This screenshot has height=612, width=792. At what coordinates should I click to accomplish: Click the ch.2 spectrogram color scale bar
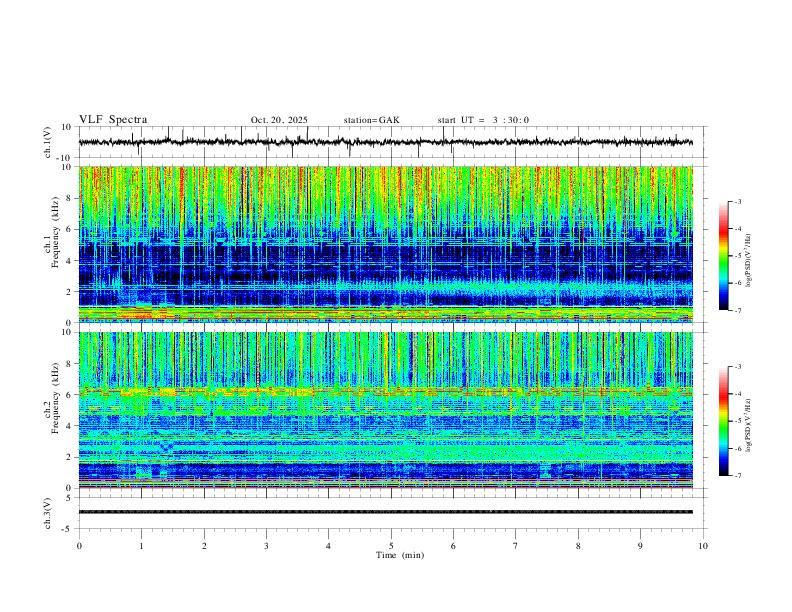tap(723, 421)
